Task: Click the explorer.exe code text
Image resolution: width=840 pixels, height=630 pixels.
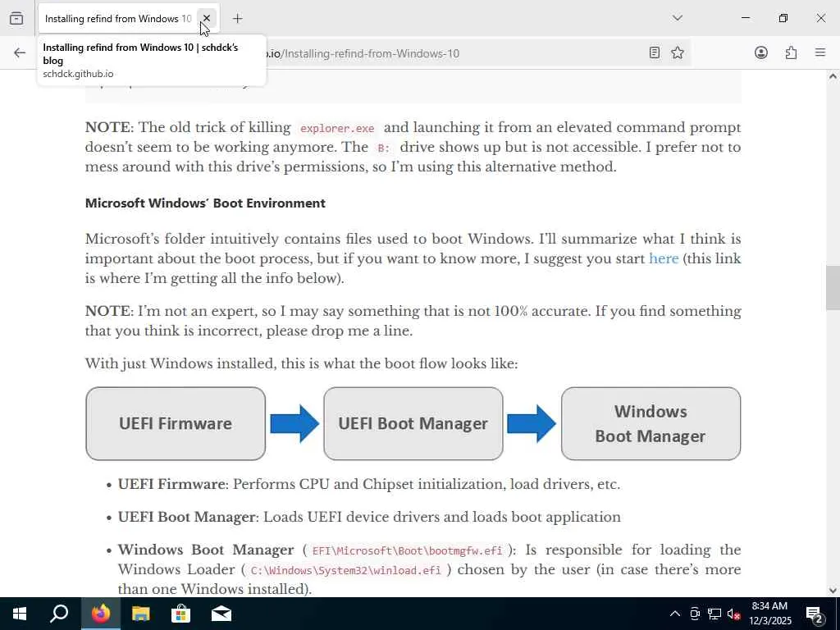Action: tap(337, 129)
